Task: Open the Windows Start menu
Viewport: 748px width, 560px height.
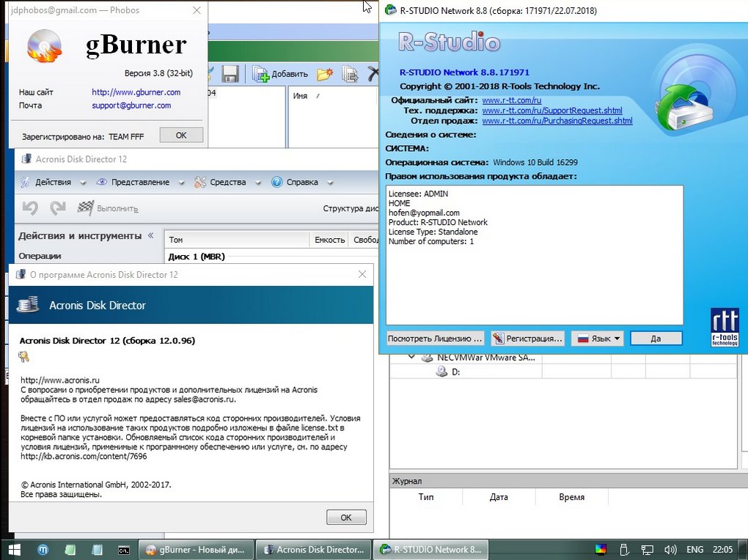Action: pos(15,550)
